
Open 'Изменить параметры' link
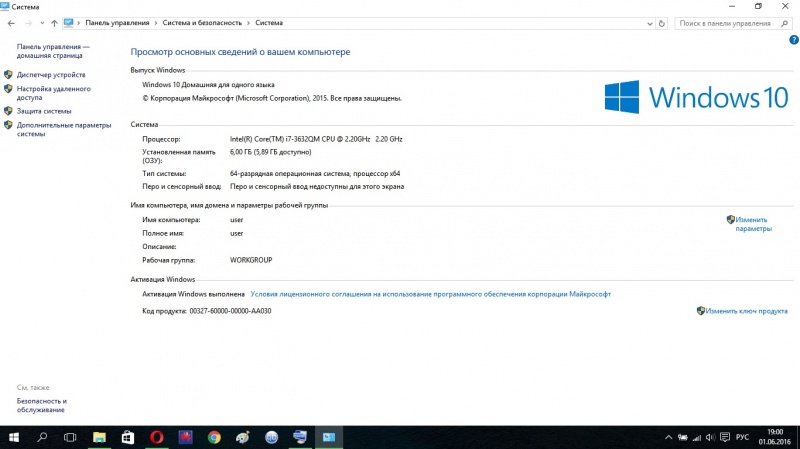[x=753, y=224]
